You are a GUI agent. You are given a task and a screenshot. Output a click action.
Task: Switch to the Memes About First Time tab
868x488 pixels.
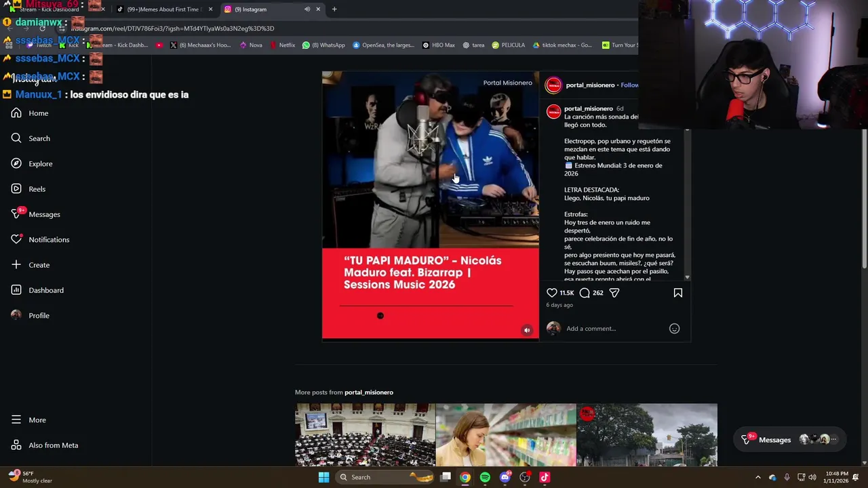tap(164, 9)
